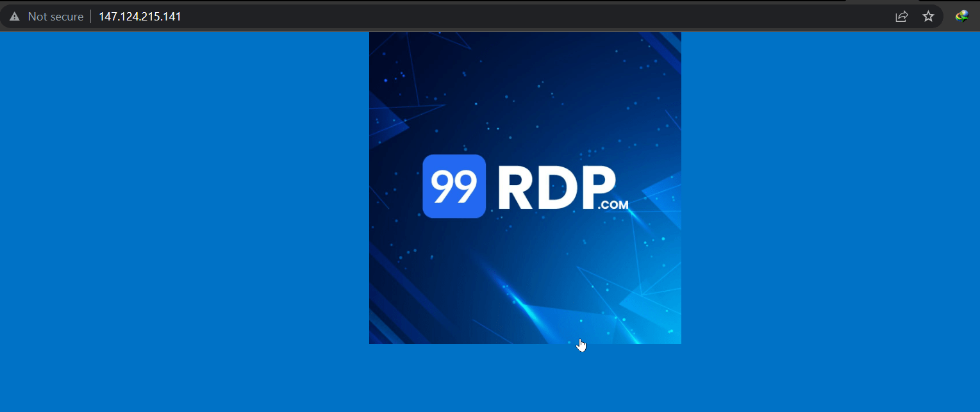
Task: Open the Internet Download Manager extension icon
Action: (x=961, y=17)
